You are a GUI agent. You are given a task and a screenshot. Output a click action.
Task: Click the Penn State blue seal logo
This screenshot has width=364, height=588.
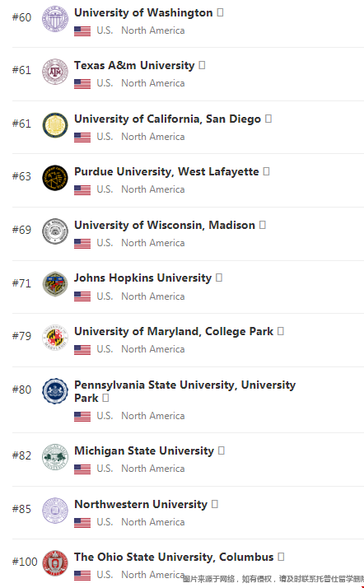tap(55, 390)
